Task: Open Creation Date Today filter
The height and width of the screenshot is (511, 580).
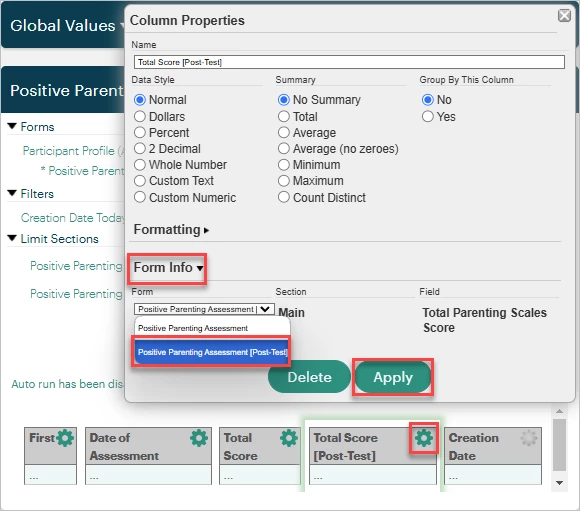Action: 72,218
